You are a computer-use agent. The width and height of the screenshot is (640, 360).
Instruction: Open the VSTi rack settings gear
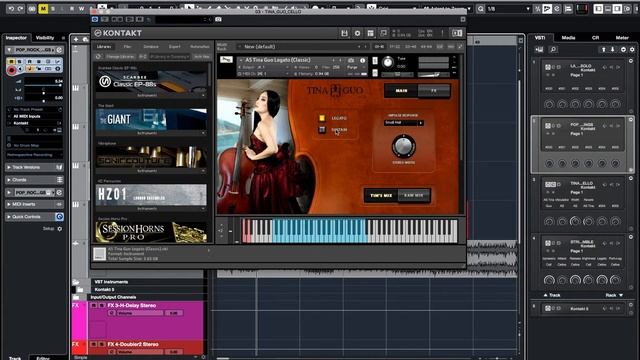pyautogui.click(x=632, y=49)
